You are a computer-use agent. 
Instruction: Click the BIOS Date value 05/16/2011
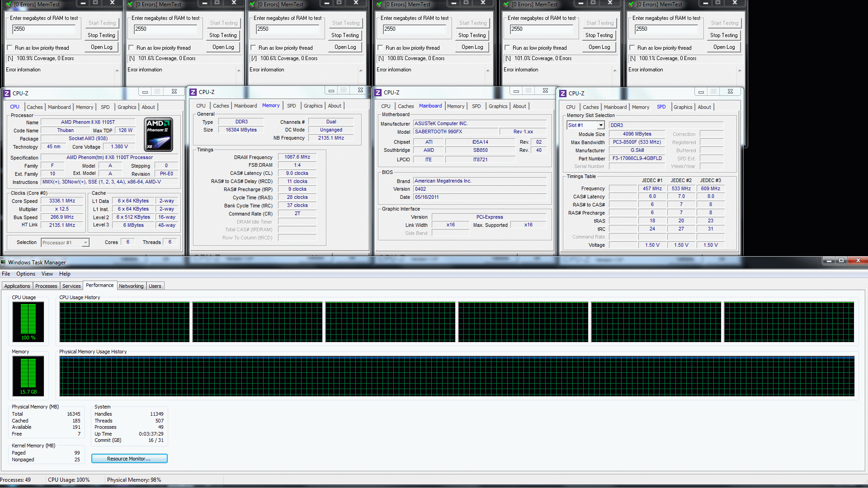(480, 197)
